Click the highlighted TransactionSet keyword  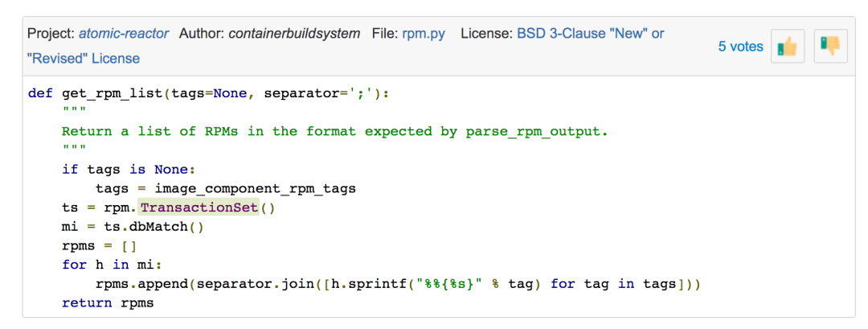(198, 208)
